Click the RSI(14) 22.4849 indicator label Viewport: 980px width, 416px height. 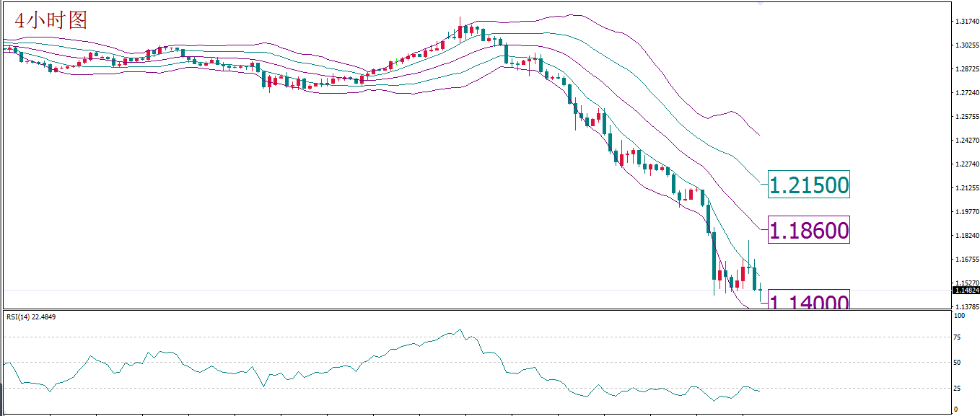[x=31, y=317]
